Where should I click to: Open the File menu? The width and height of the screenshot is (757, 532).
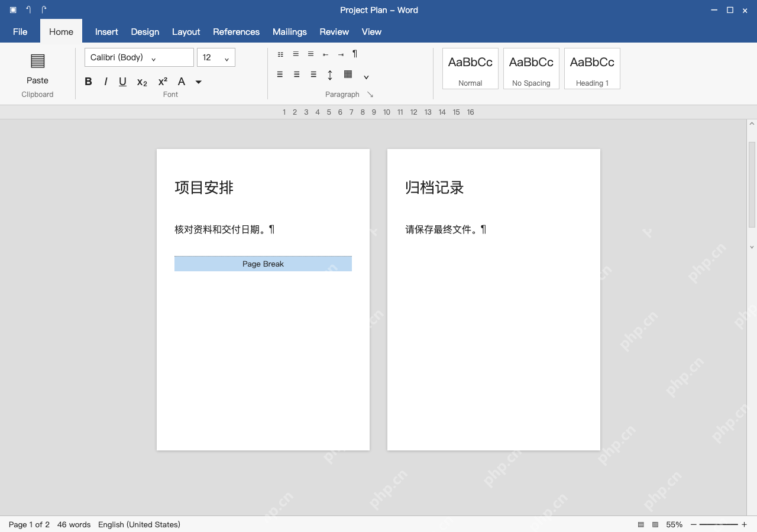click(20, 32)
